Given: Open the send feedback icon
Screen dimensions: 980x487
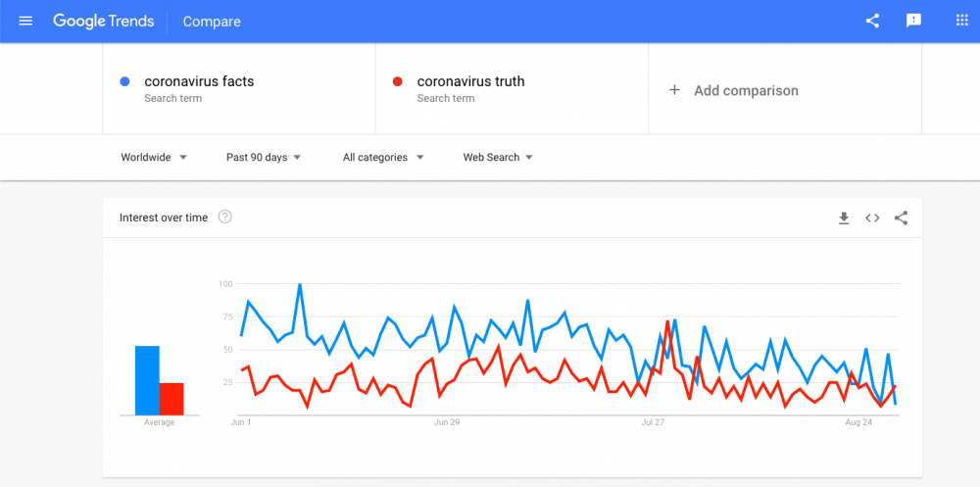Looking at the screenshot, I should (x=913, y=22).
